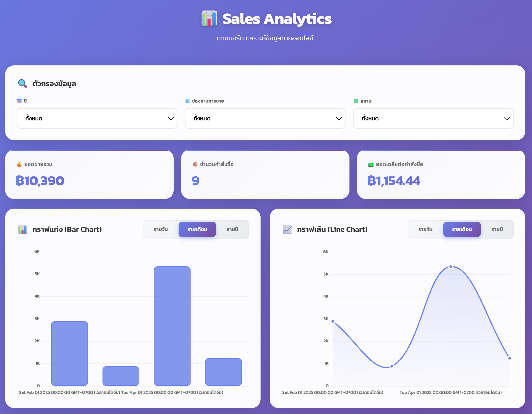Click the calendar icon beside ปี label
Viewport: 532px width, 414px height.
tap(19, 101)
